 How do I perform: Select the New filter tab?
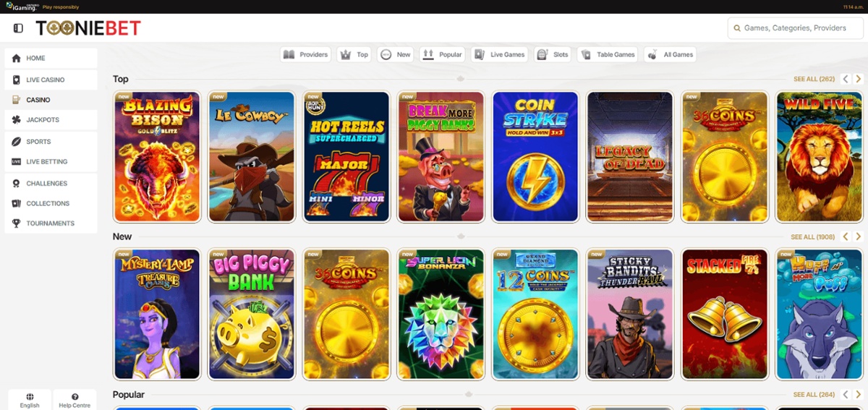pyautogui.click(x=396, y=54)
